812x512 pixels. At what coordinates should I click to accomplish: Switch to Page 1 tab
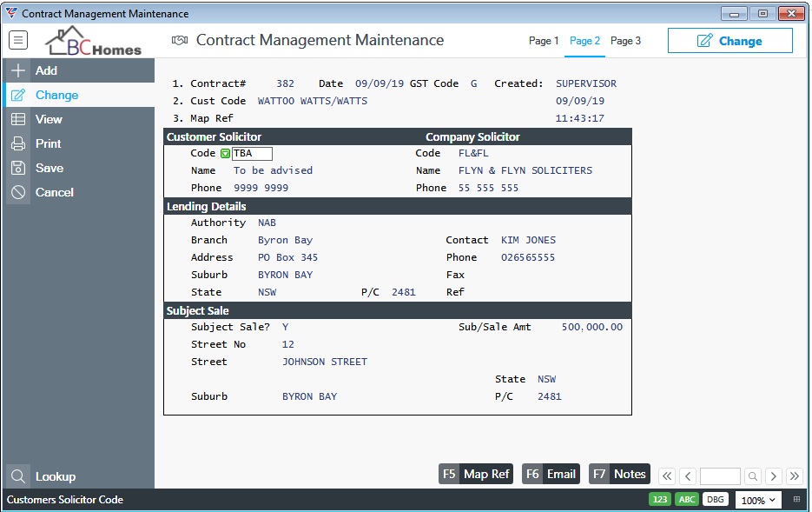pyautogui.click(x=544, y=40)
